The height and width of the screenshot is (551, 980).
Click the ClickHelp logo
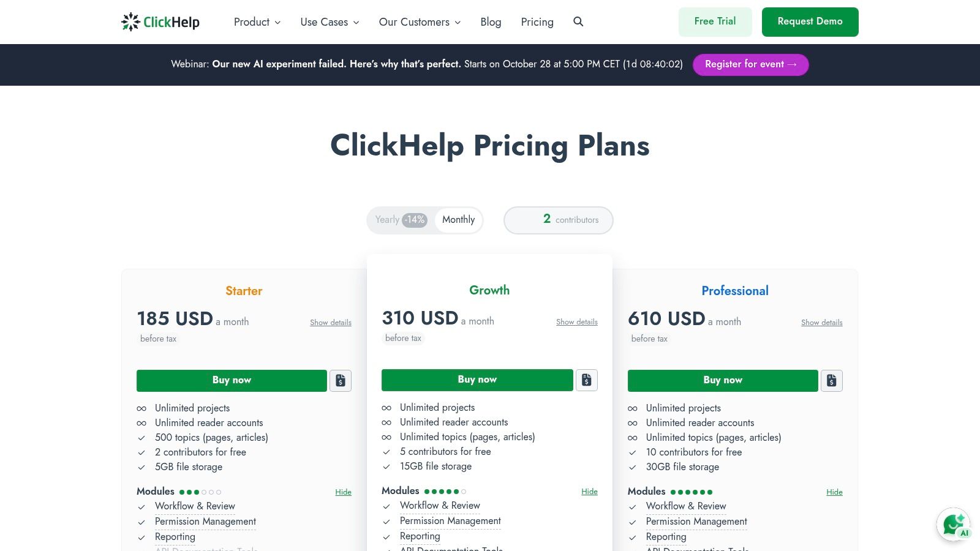tap(160, 21)
